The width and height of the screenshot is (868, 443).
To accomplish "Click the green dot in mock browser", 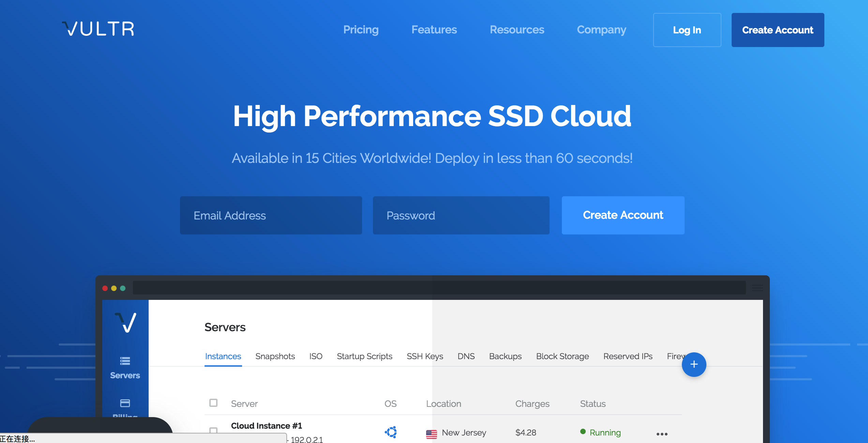I will [123, 288].
